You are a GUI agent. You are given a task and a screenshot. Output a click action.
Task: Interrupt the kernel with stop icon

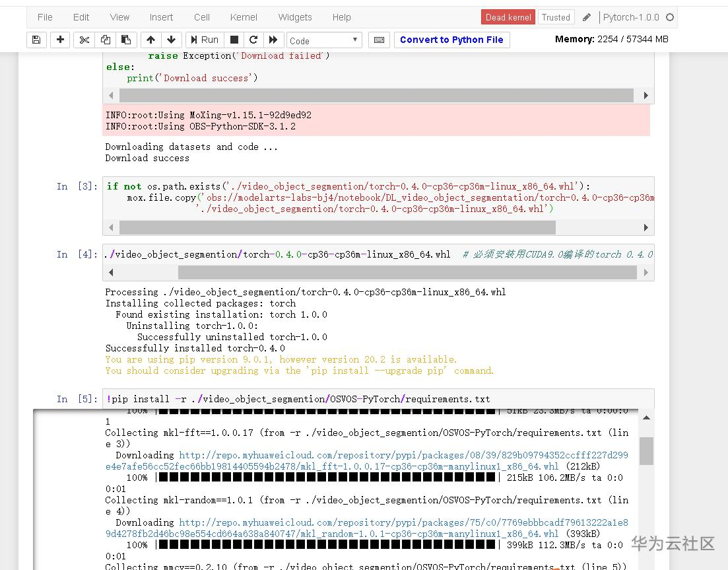(x=234, y=40)
